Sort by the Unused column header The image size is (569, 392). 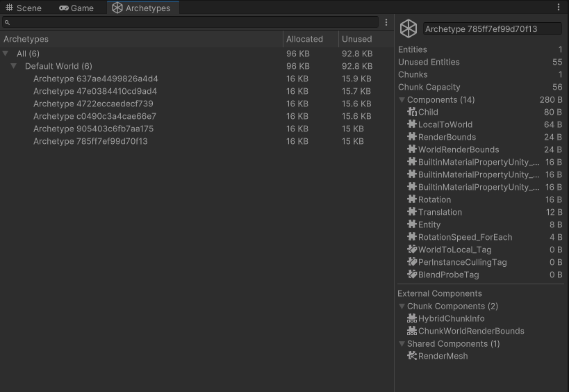click(365, 39)
